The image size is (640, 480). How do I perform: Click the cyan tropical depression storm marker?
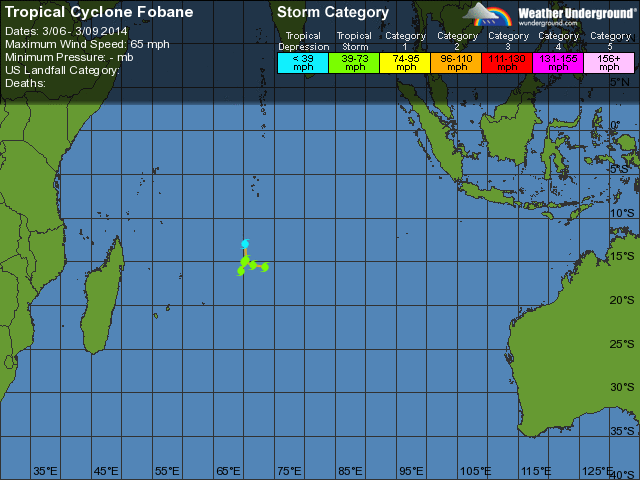245,243
